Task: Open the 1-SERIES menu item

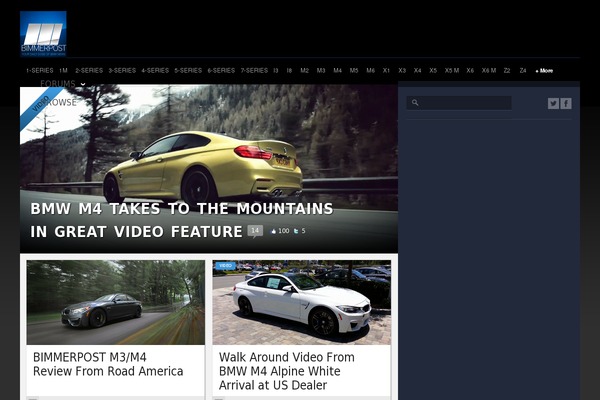Action: 39,70
